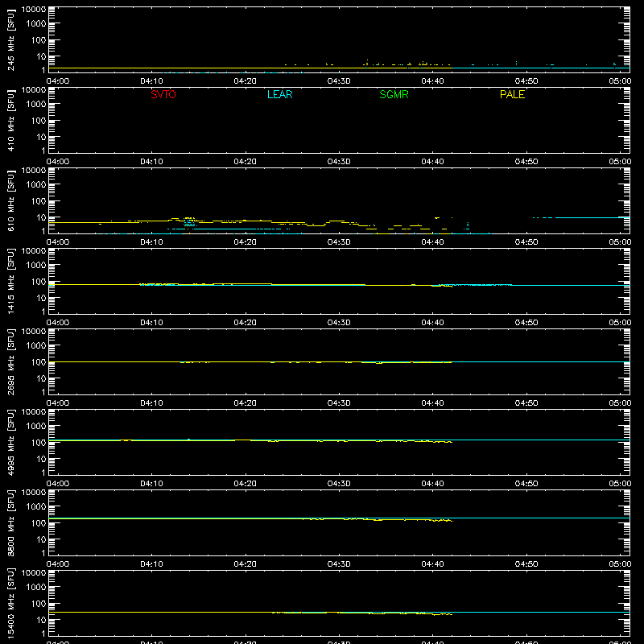Click 04:20 time label below 610 MHz plot
Screen dimensions: 644x644
(246, 242)
